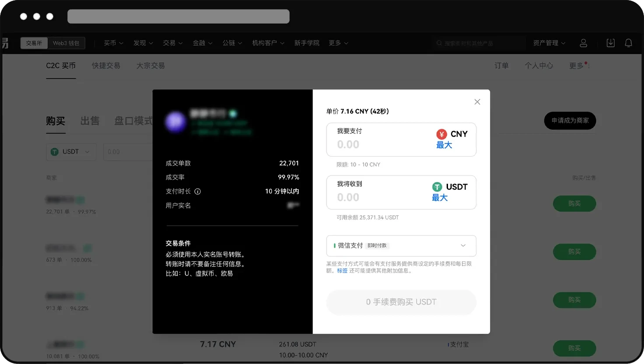Select the 出售 tab
Viewport: 644px width, 364px height.
[90, 121]
